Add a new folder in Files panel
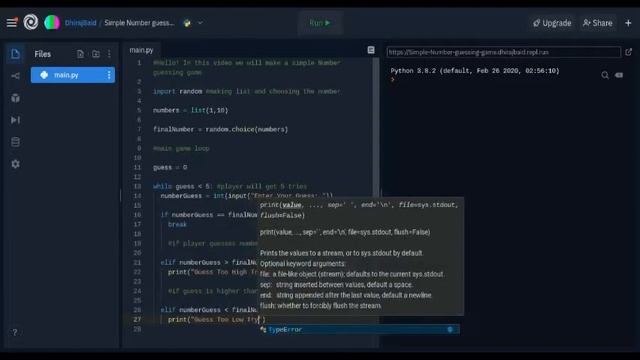This screenshot has width=640, height=360. pyautogui.click(x=96, y=54)
